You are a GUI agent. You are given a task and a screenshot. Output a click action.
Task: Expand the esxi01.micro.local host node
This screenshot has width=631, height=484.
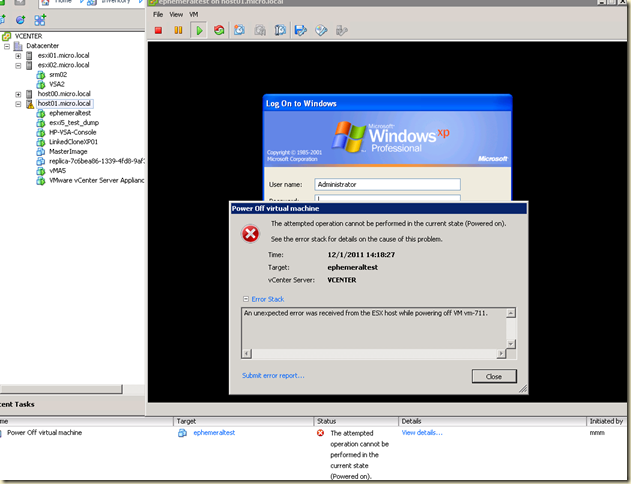click(18, 56)
